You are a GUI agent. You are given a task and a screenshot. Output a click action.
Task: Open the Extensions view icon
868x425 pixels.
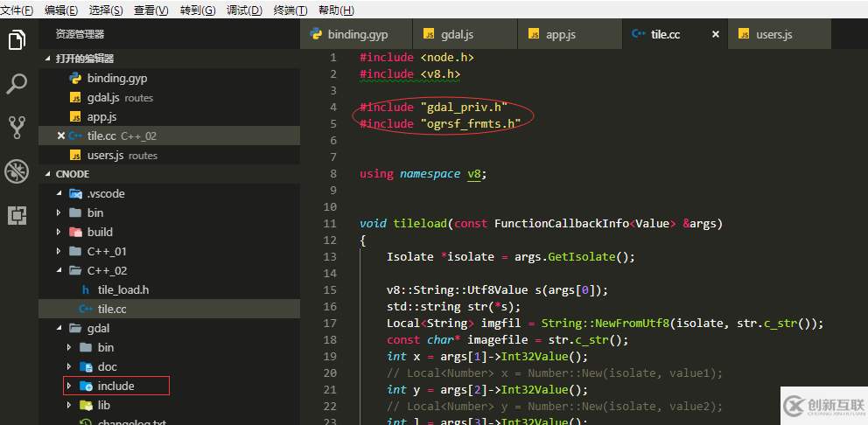(17, 215)
